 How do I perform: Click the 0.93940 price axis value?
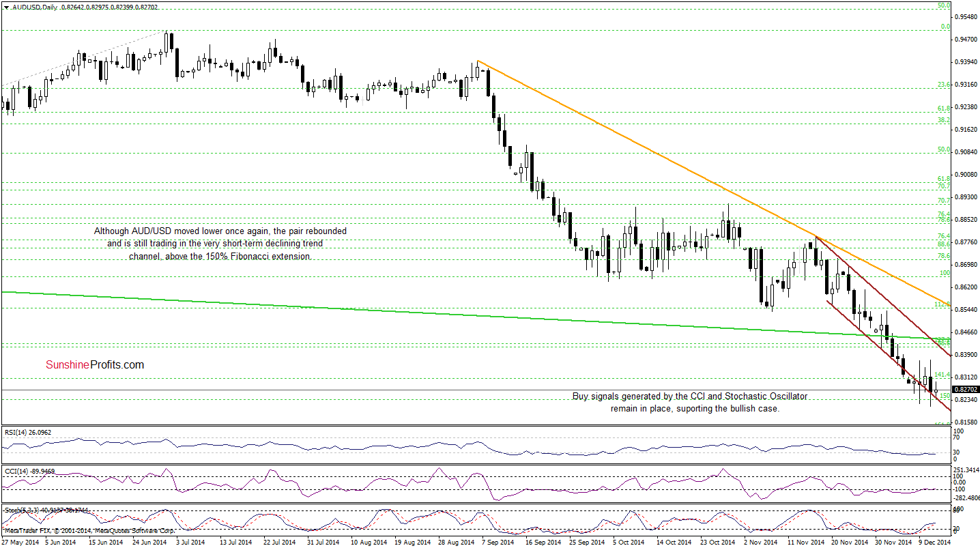click(966, 62)
